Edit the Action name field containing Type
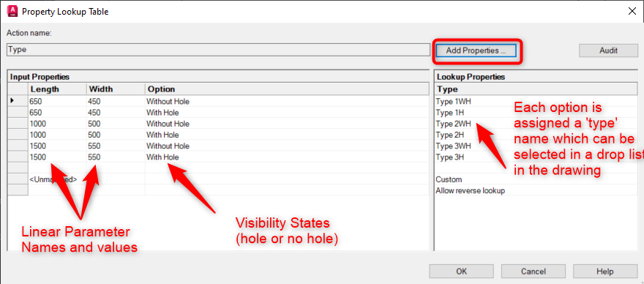Image resolution: width=644 pixels, height=284 pixels. coord(219,50)
